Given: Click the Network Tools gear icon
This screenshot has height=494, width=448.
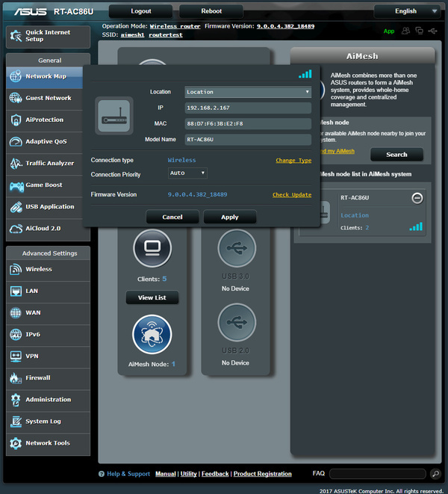Looking at the screenshot, I should point(16,443).
